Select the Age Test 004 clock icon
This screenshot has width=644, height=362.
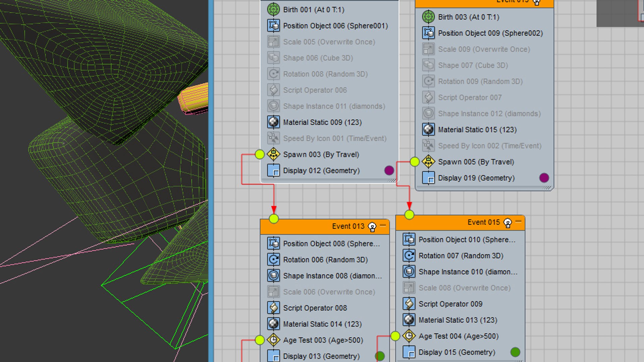409,336
